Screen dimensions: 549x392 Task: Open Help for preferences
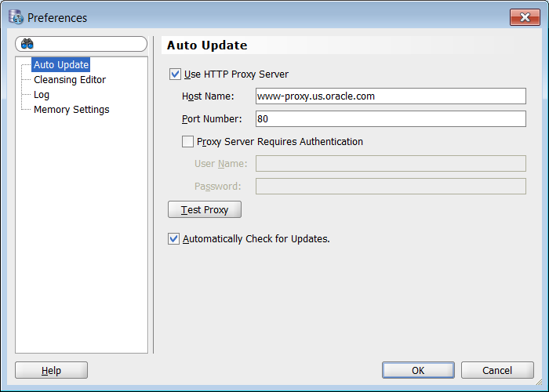(x=51, y=370)
